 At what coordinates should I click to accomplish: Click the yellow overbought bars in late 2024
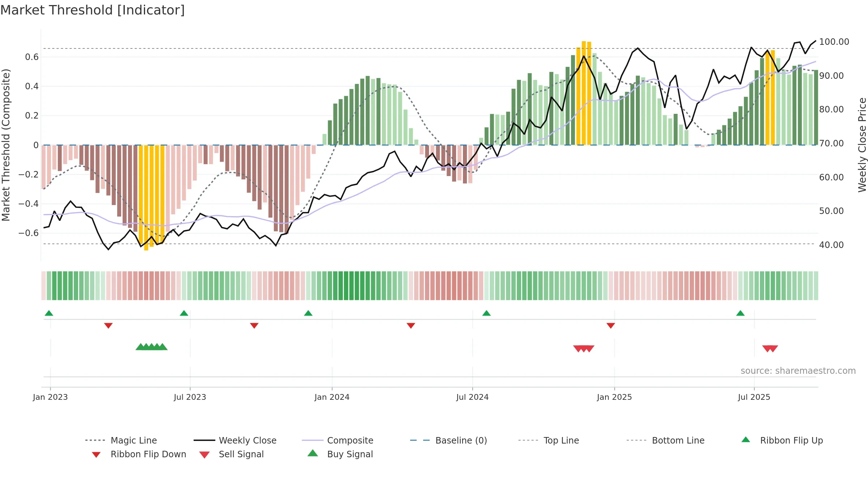(x=584, y=93)
